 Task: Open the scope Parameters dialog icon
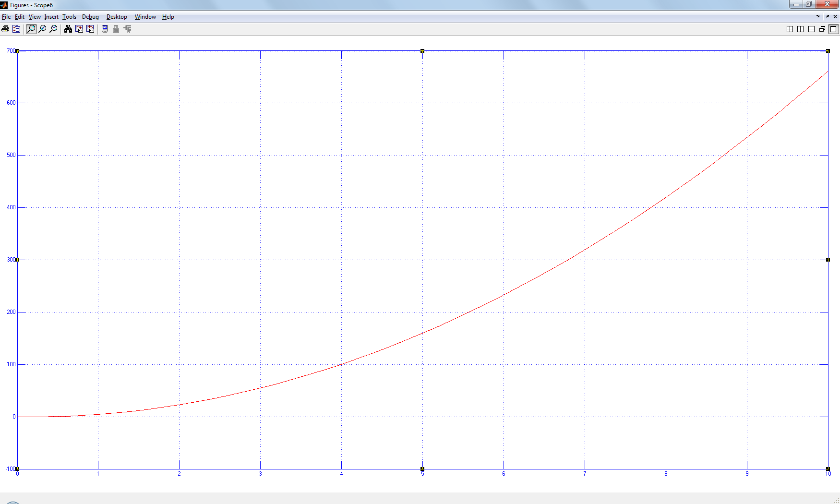click(16, 29)
